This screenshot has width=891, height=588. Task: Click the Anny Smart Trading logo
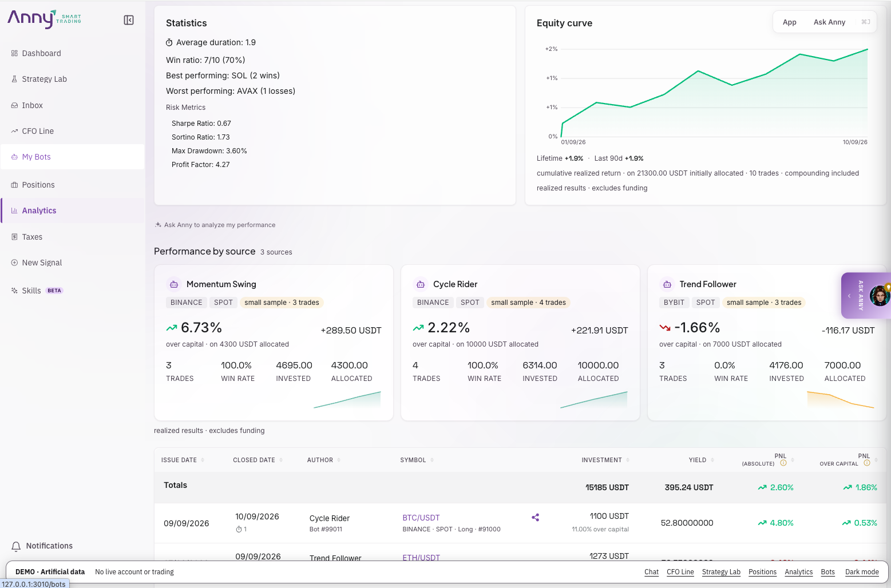pyautogui.click(x=44, y=19)
